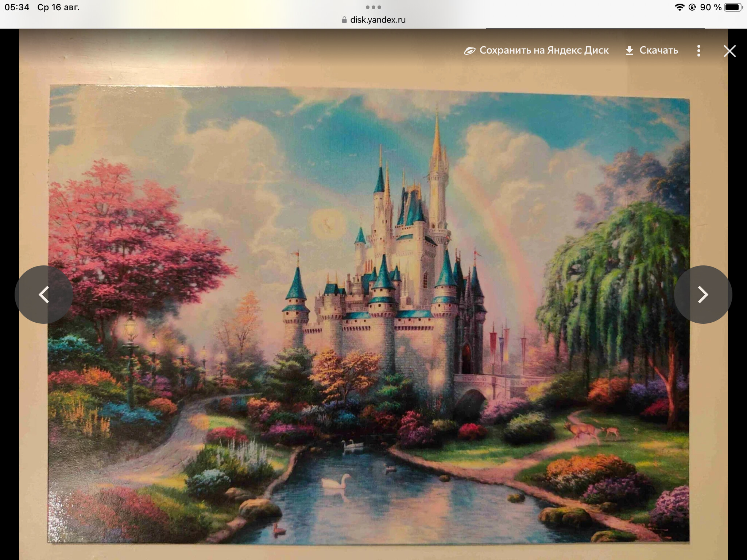747x560 pixels.
Task: Go to previous image arrow
Action: (x=44, y=295)
